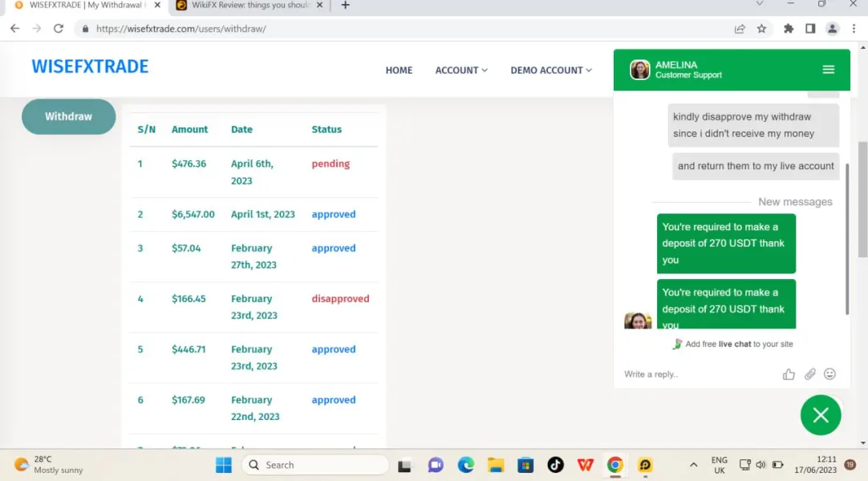
Task: Click ENG UK language indicator
Action: 719,465
